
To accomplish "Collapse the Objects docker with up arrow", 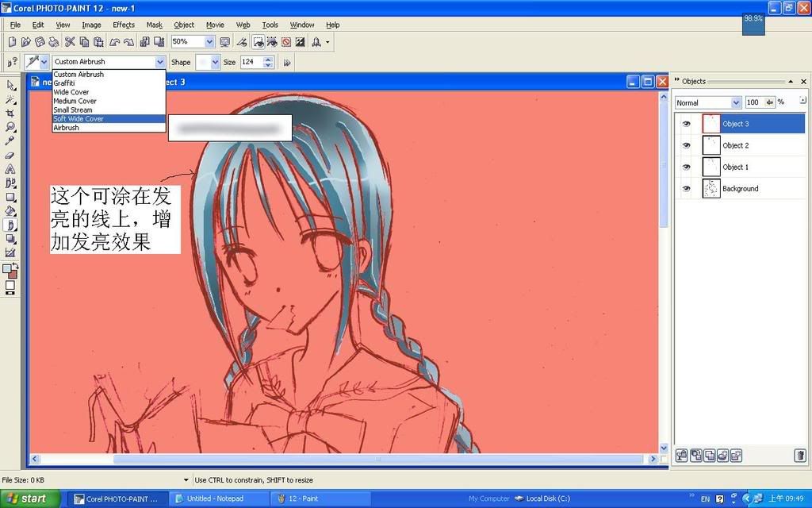I will point(791,82).
